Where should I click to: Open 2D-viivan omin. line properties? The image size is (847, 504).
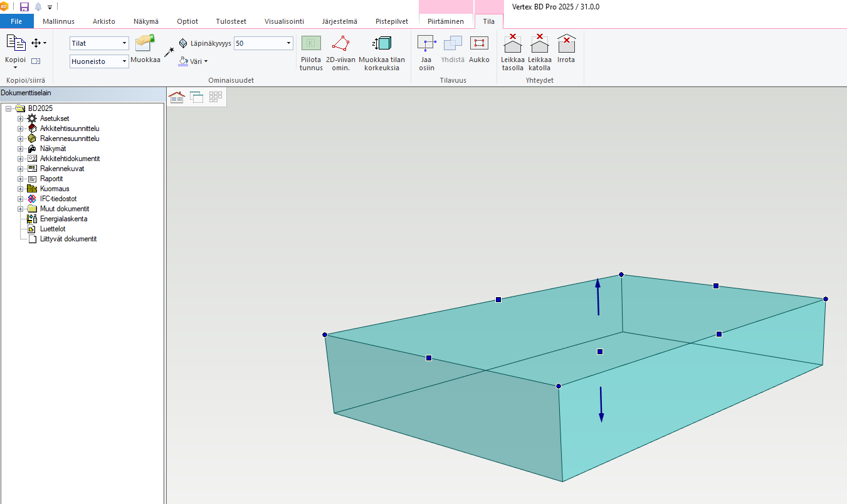[340, 43]
